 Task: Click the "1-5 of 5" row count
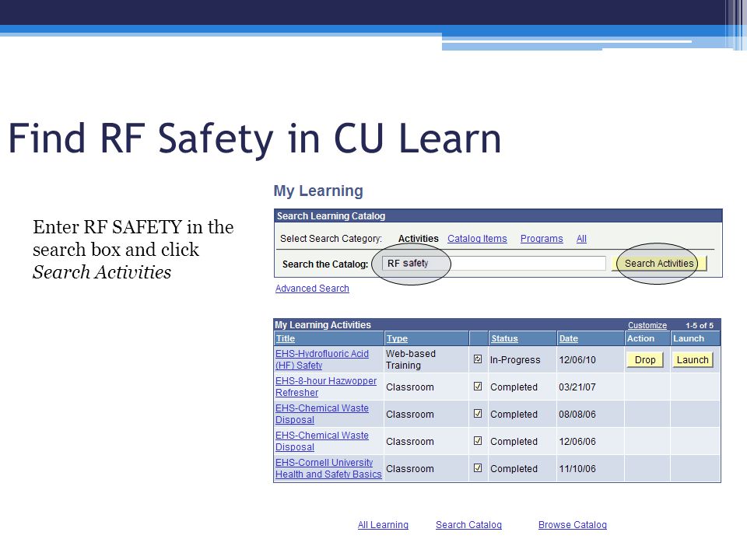700,326
